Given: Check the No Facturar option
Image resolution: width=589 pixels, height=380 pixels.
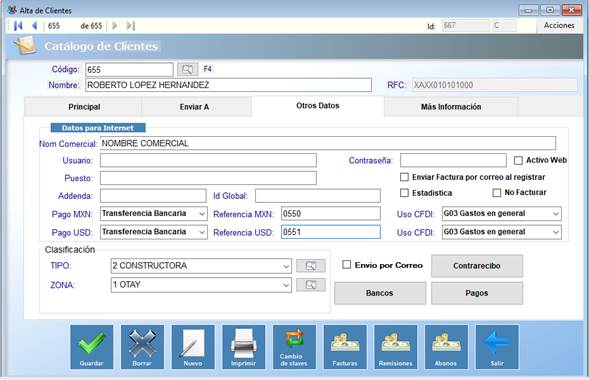Looking at the screenshot, I should pos(497,193).
